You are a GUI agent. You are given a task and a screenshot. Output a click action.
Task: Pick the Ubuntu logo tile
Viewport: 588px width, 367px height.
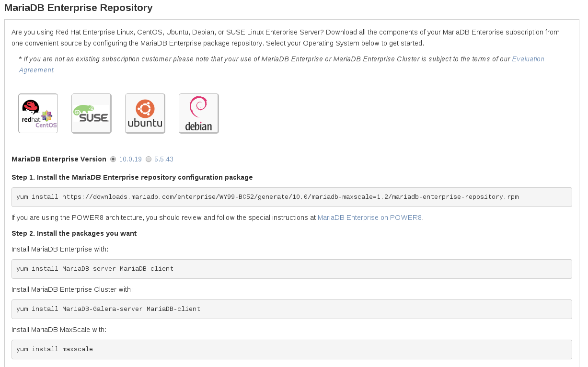click(x=145, y=114)
